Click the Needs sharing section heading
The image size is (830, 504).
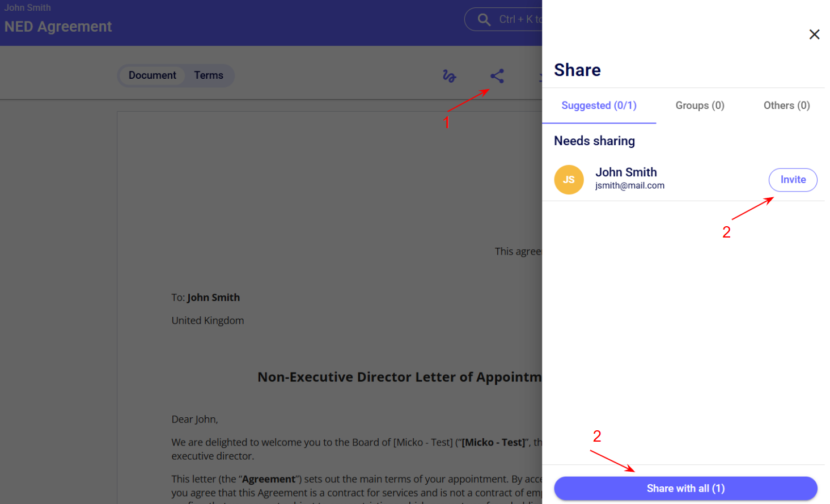pos(594,141)
